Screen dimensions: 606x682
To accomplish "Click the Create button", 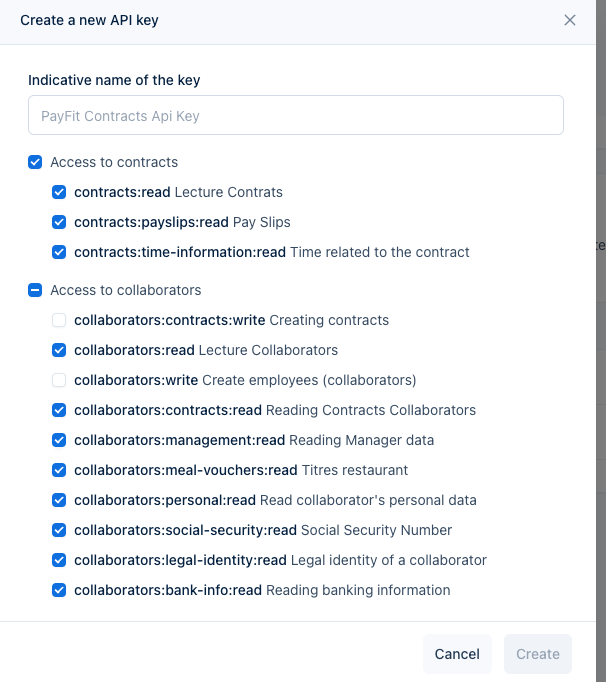I will 538,654.
